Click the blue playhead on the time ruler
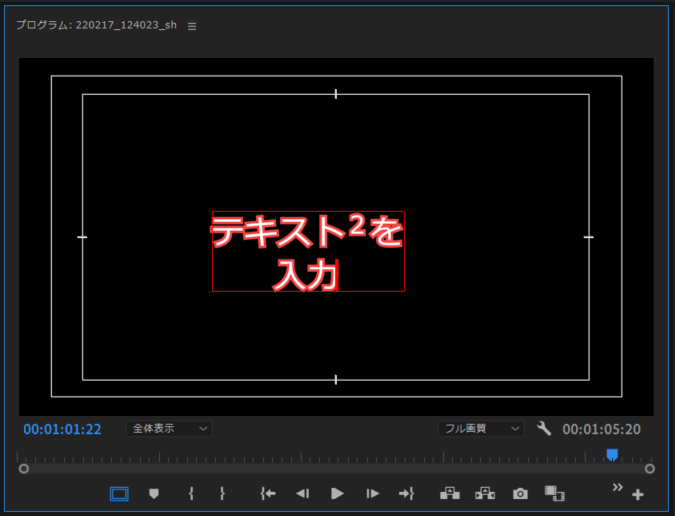This screenshot has width=675, height=516. coord(612,455)
